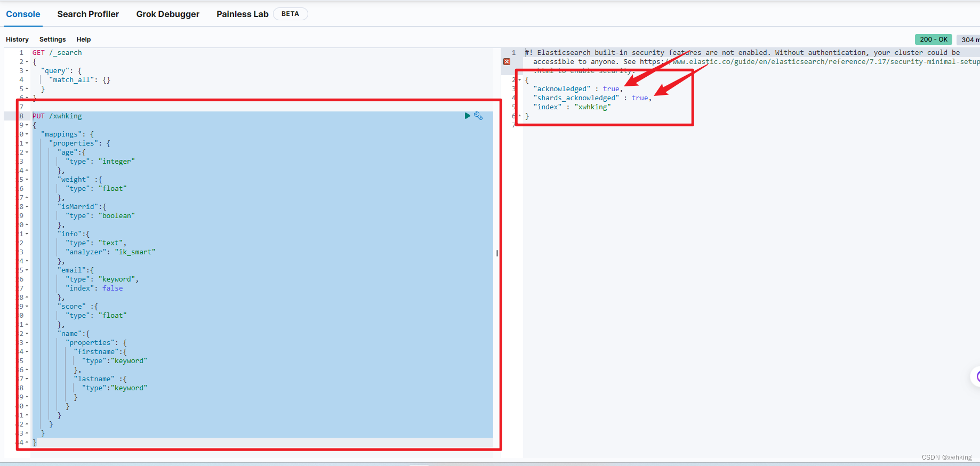Image resolution: width=980 pixels, height=466 pixels.
Task: Click the "type":"keyword" line under firstname
Action: (x=115, y=361)
